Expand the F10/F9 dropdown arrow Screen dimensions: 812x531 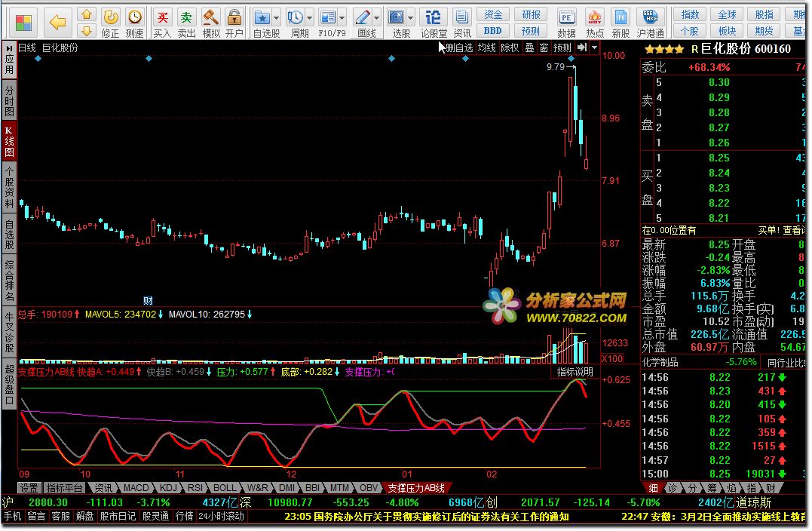coord(342,18)
